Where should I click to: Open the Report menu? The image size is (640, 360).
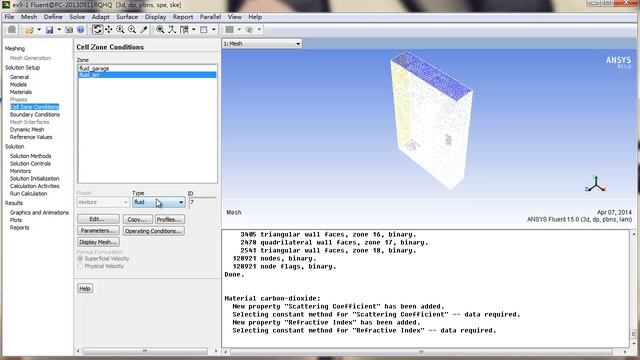point(183,17)
